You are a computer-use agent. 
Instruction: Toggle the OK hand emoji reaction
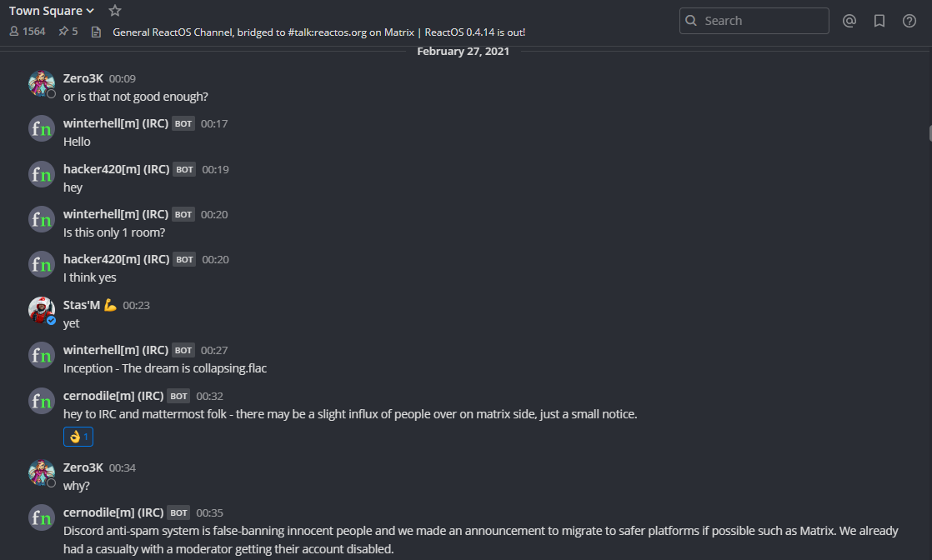(78, 436)
